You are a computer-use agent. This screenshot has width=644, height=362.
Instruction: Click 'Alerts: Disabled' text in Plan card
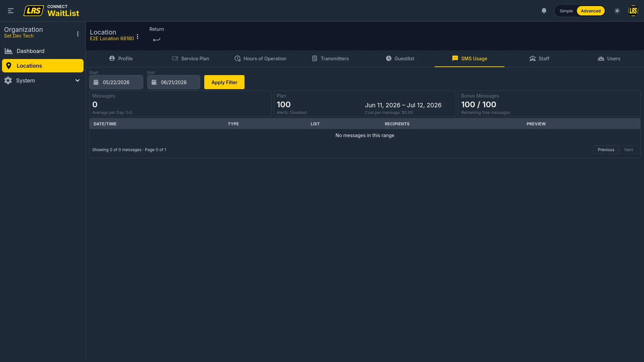291,113
